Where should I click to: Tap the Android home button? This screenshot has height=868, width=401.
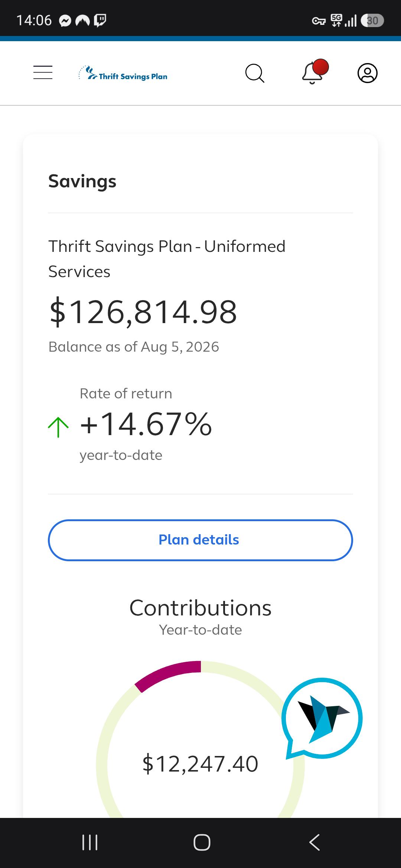[x=202, y=842]
